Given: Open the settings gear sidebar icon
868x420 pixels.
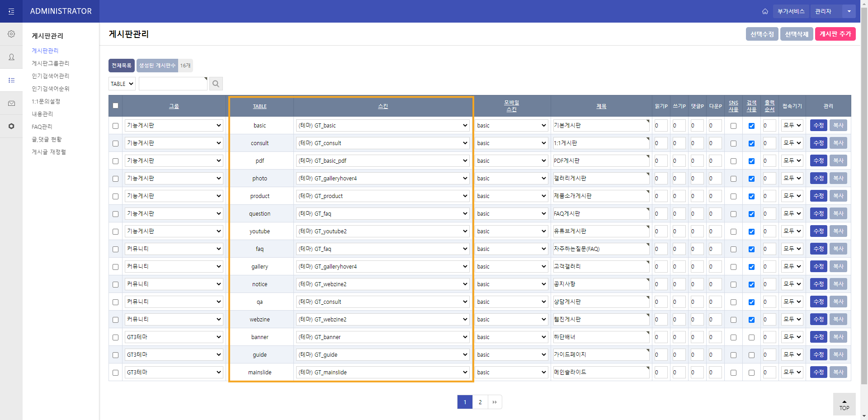Looking at the screenshot, I should 11,34.
